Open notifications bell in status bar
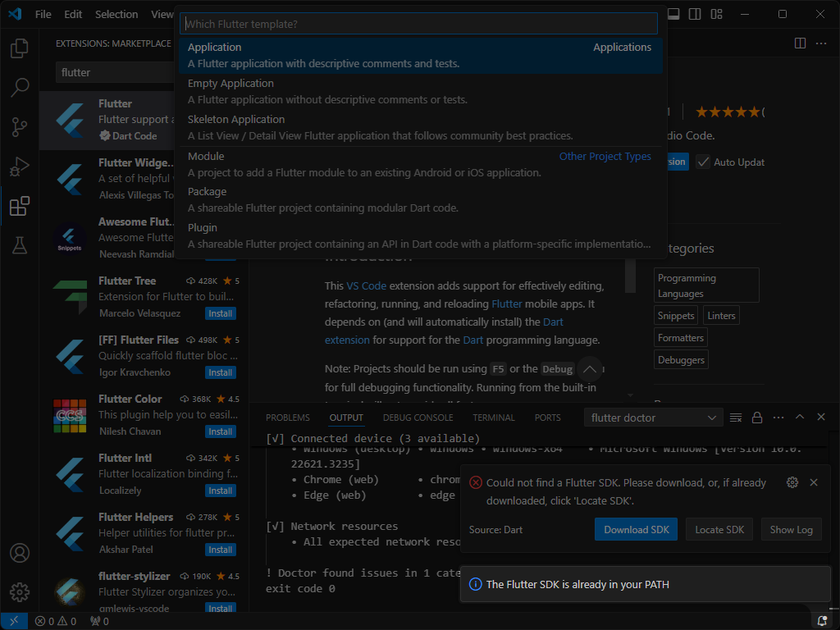 point(822,622)
